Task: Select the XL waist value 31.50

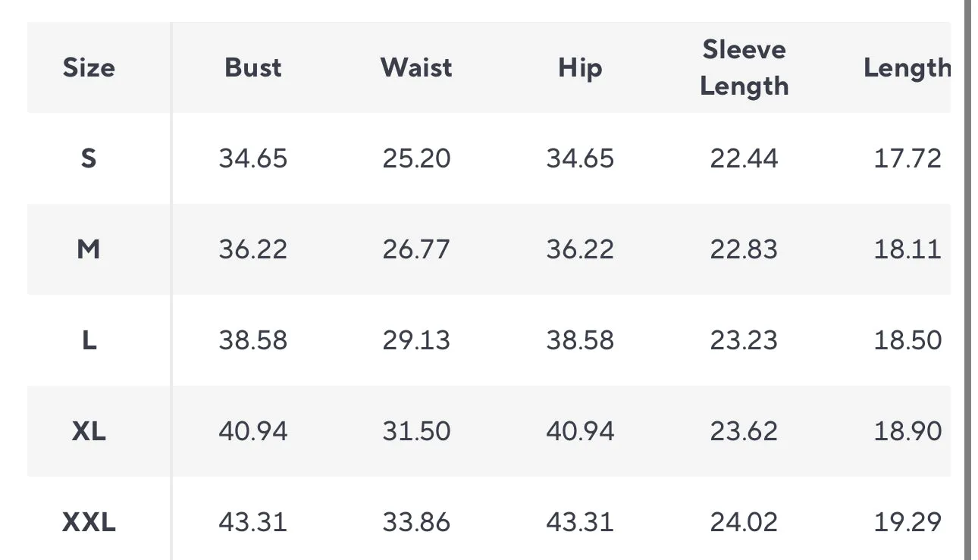Action: point(416,431)
